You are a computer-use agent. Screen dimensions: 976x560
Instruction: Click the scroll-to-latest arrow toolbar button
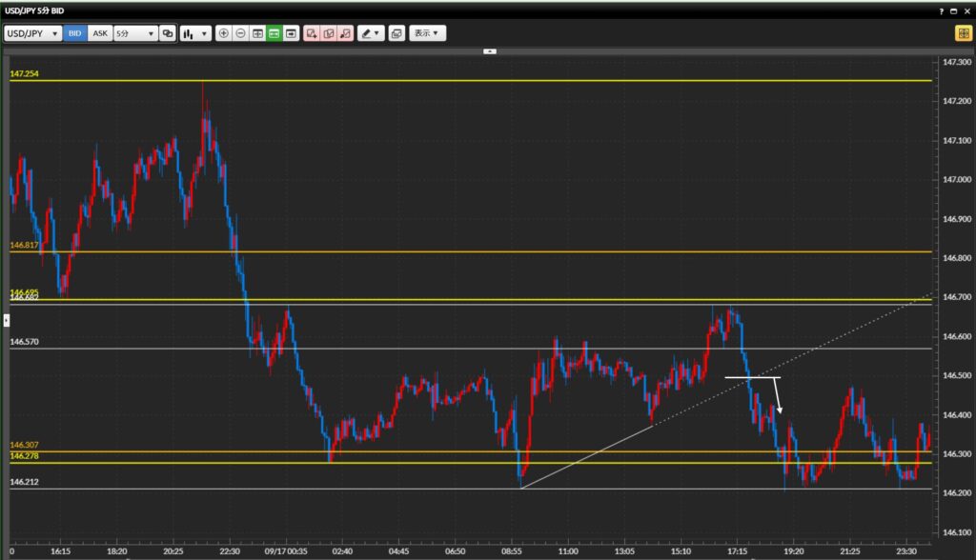[x=290, y=33]
